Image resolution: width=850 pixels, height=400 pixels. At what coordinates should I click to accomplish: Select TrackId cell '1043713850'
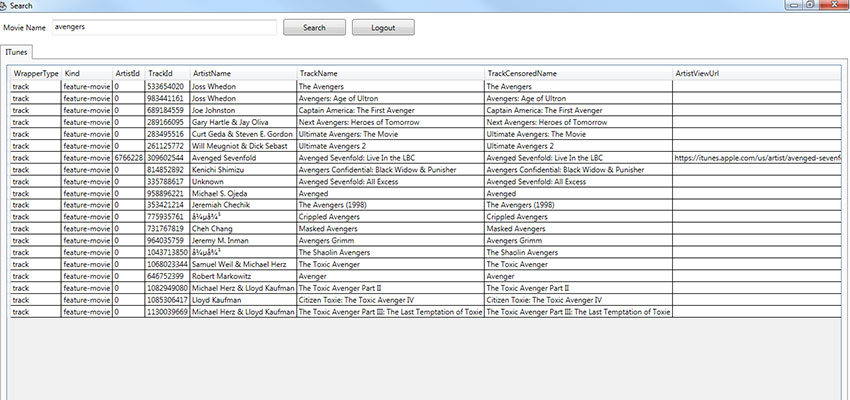click(167, 253)
